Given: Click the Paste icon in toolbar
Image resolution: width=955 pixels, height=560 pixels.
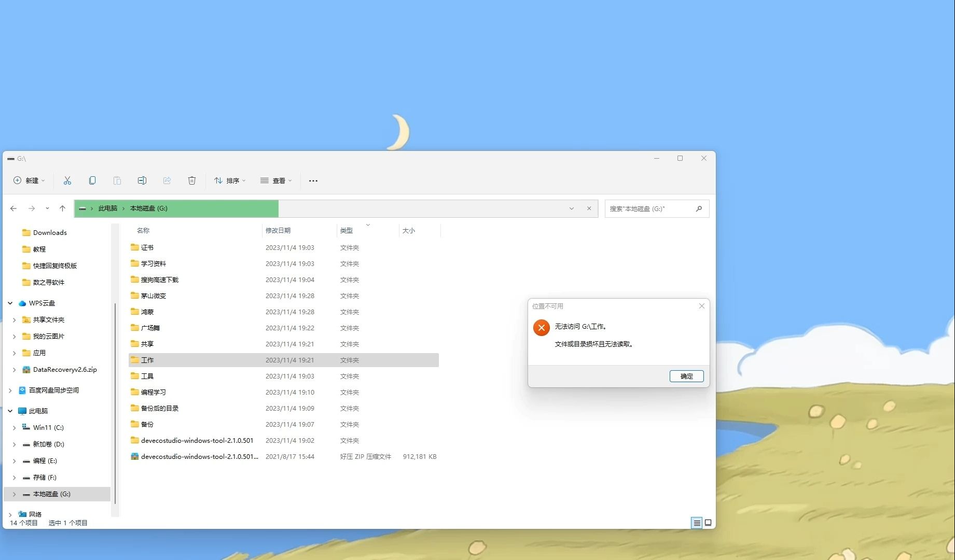Looking at the screenshot, I should [117, 180].
